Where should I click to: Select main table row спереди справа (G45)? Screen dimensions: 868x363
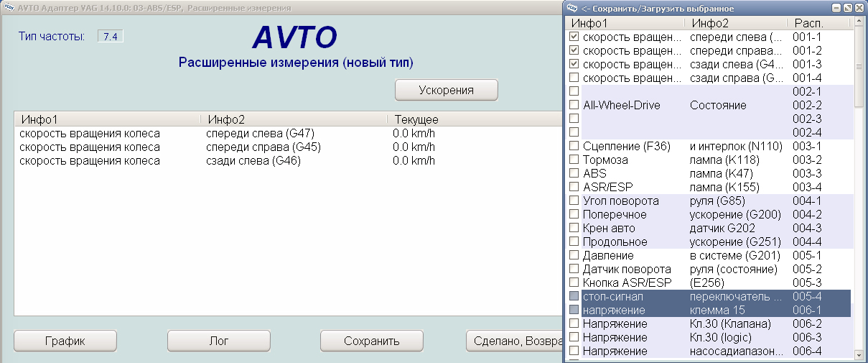point(290,147)
